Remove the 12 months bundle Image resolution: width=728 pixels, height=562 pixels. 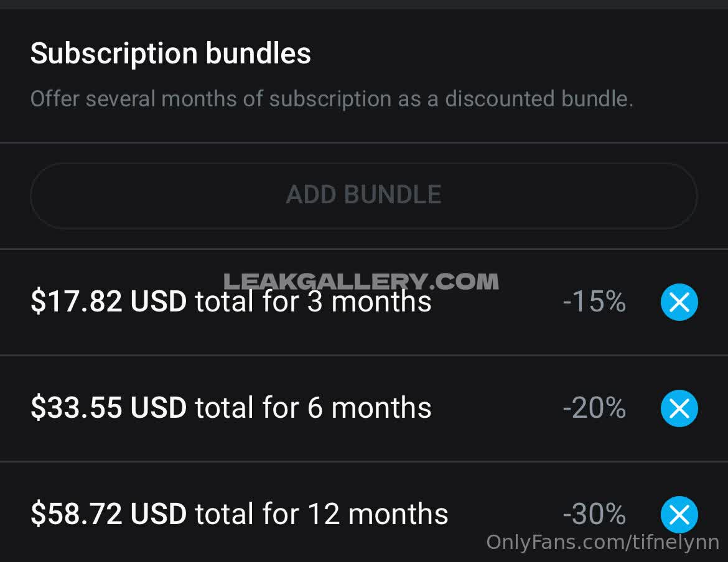click(x=679, y=515)
